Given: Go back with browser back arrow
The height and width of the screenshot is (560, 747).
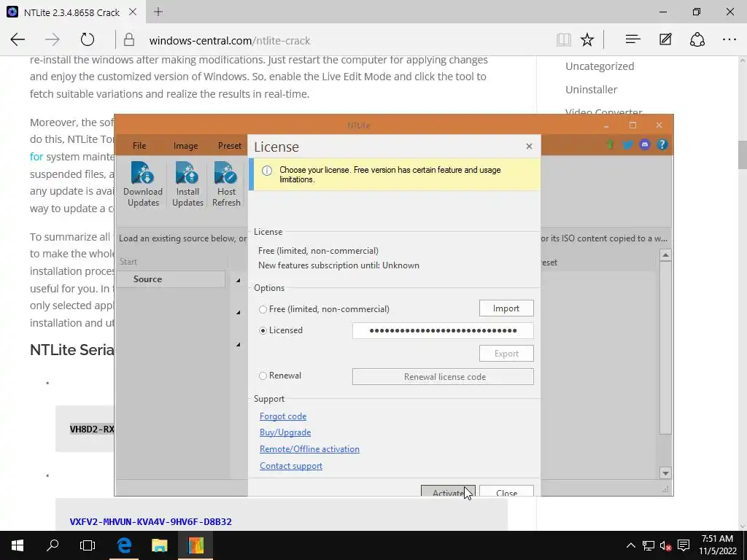Looking at the screenshot, I should coord(18,39).
